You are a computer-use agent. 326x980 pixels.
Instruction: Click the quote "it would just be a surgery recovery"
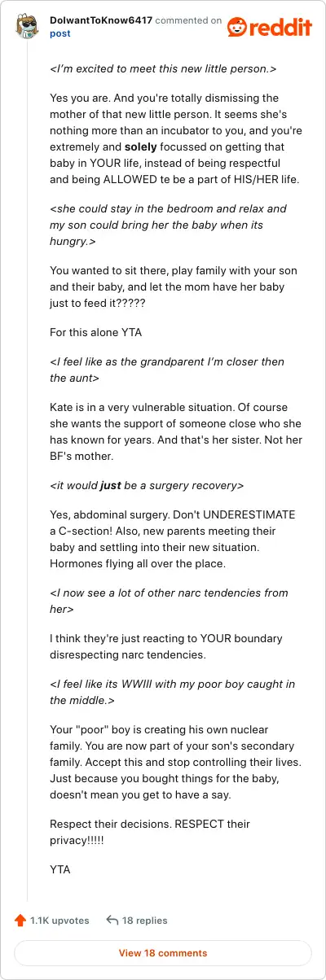click(147, 484)
